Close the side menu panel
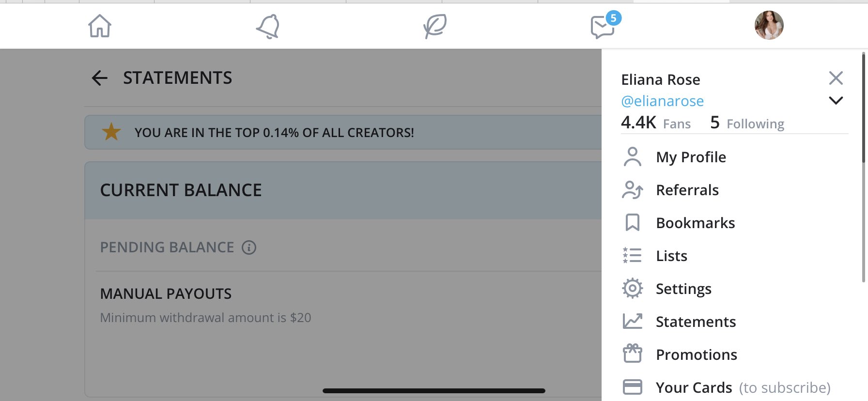 pyautogui.click(x=836, y=78)
